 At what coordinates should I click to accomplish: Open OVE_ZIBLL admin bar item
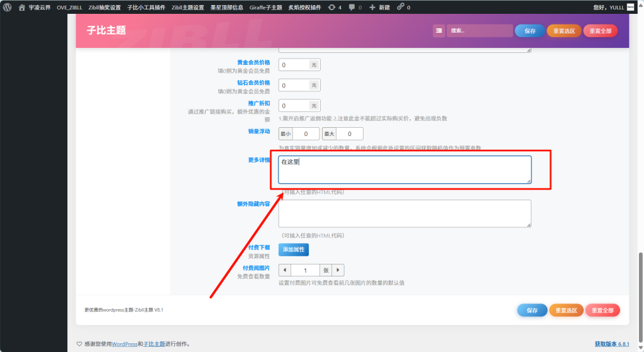[x=69, y=8]
